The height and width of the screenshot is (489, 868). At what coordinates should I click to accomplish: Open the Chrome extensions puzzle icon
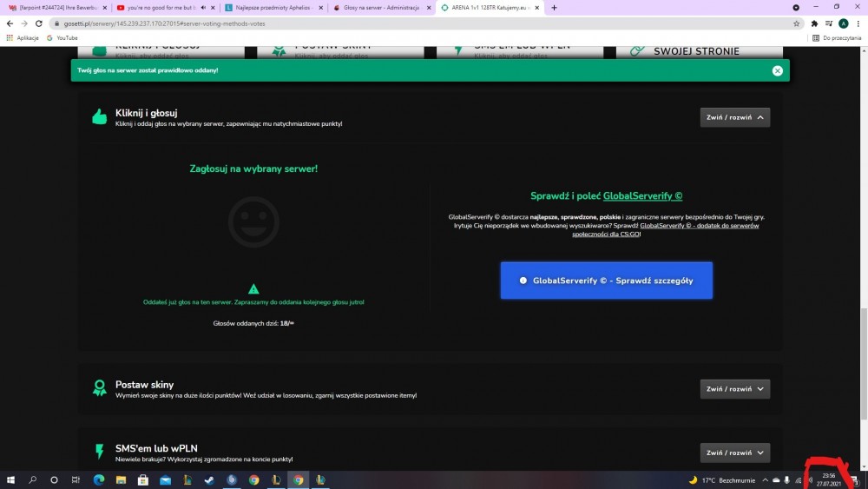point(814,23)
